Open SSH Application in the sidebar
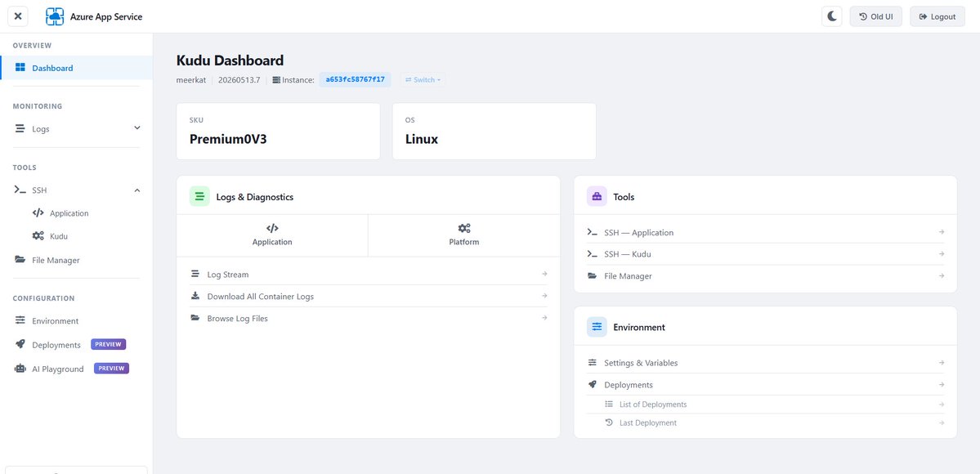The height and width of the screenshot is (474, 980). pos(69,213)
